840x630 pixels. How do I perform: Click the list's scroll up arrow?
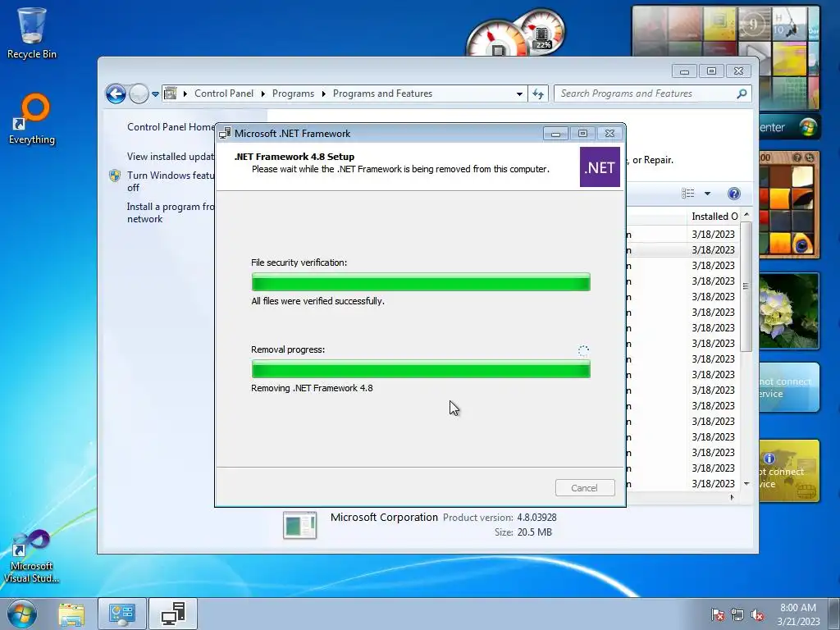click(x=746, y=215)
